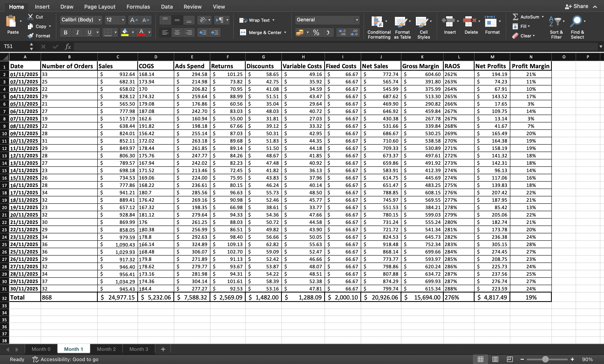Image resolution: width=604 pixels, height=364 pixels.
Task: Open the Calibri (Body) font dropdown
Action: [99, 20]
